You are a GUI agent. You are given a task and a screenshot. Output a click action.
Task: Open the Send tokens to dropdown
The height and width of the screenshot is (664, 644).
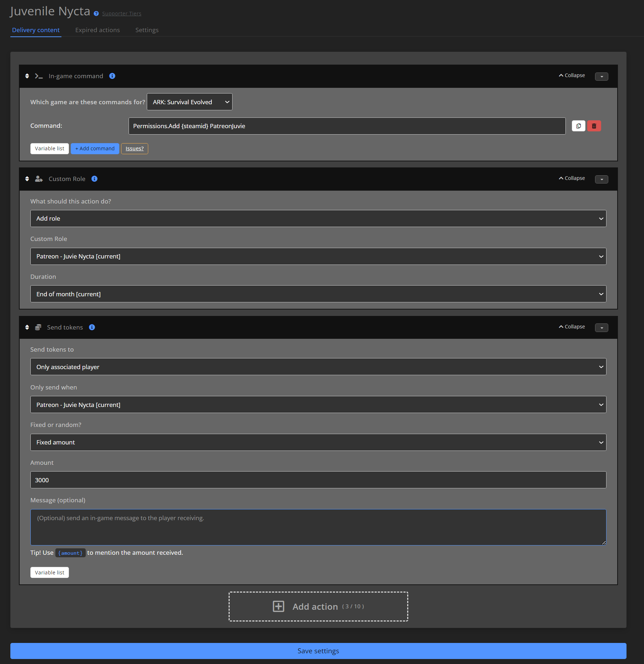[318, 367]
